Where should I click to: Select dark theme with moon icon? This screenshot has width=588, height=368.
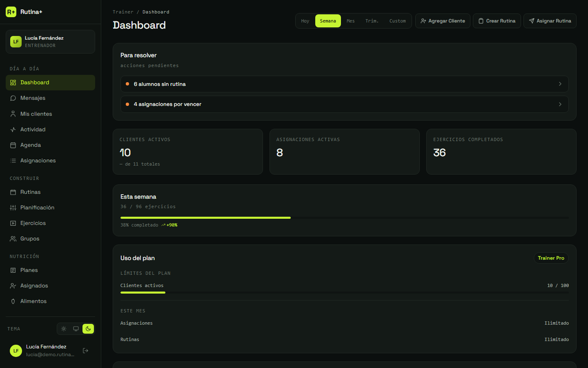88,329
